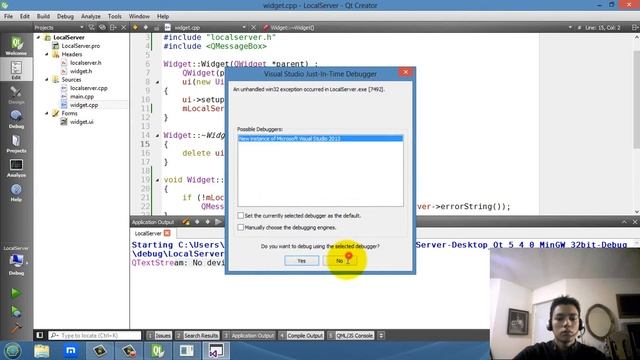Fold the code block at line 14
Image resolution: width=640 pixels, height=360 pixels.
pos(158,135)
